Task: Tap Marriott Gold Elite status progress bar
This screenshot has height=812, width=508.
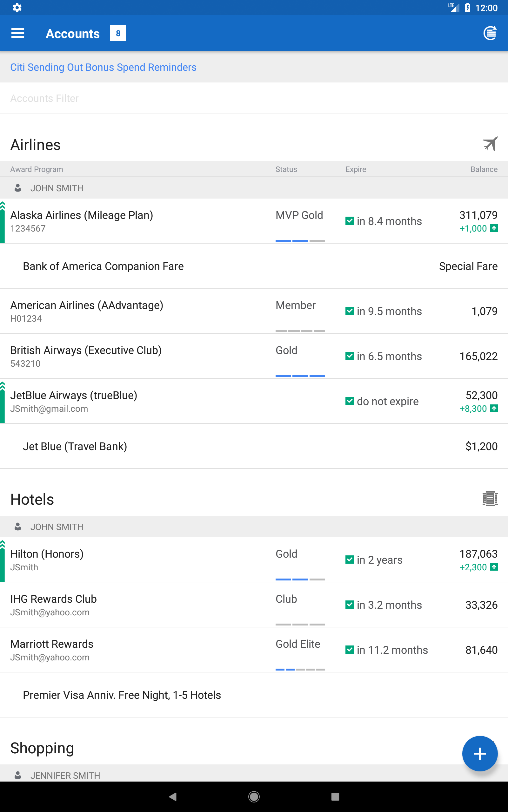Action: (300, 669)
